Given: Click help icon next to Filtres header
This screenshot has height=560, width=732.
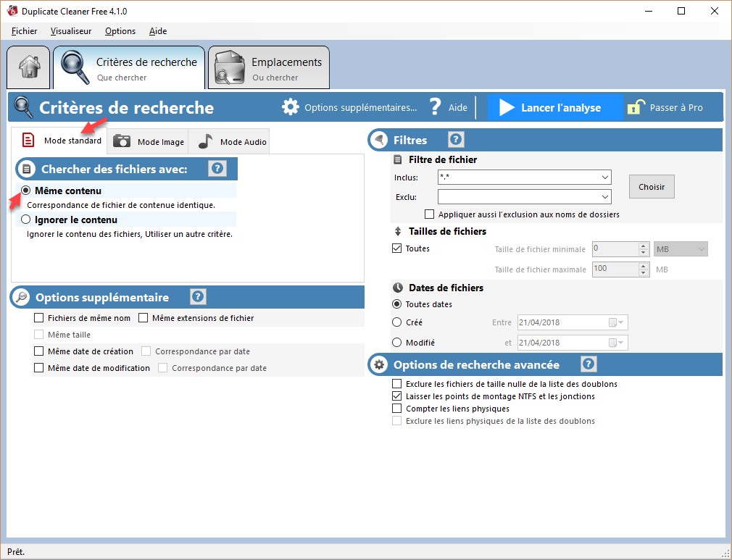Looking at the screenshot, I should click(456, 140).
